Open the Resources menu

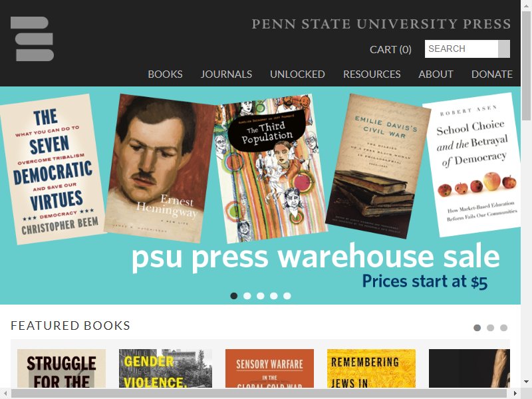click(372, 74)
